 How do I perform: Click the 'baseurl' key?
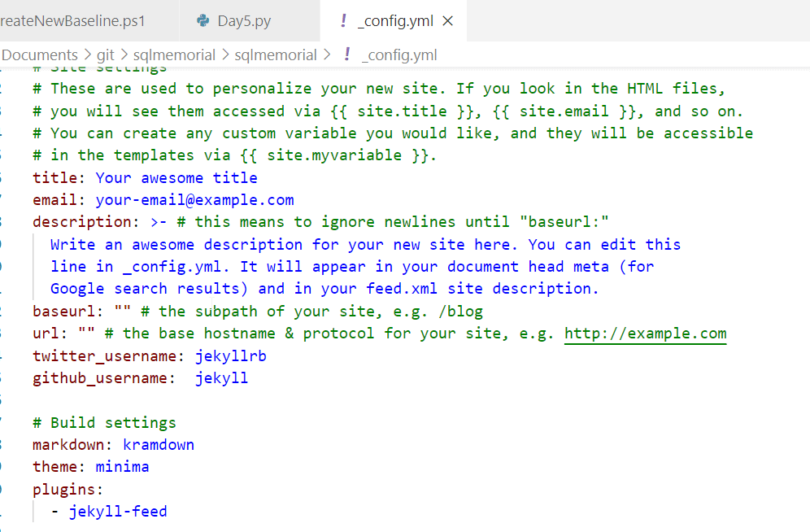64,312
